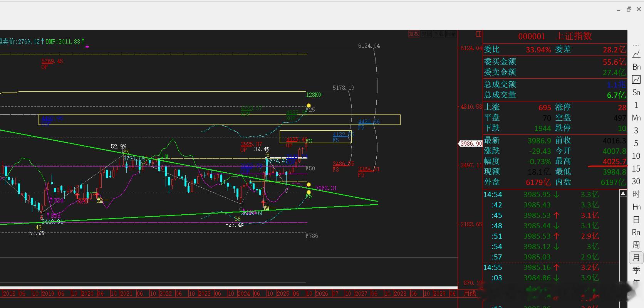Screen dimensions: 644x308
Task: Select the 10-minute period
Action: pos(636,156)
